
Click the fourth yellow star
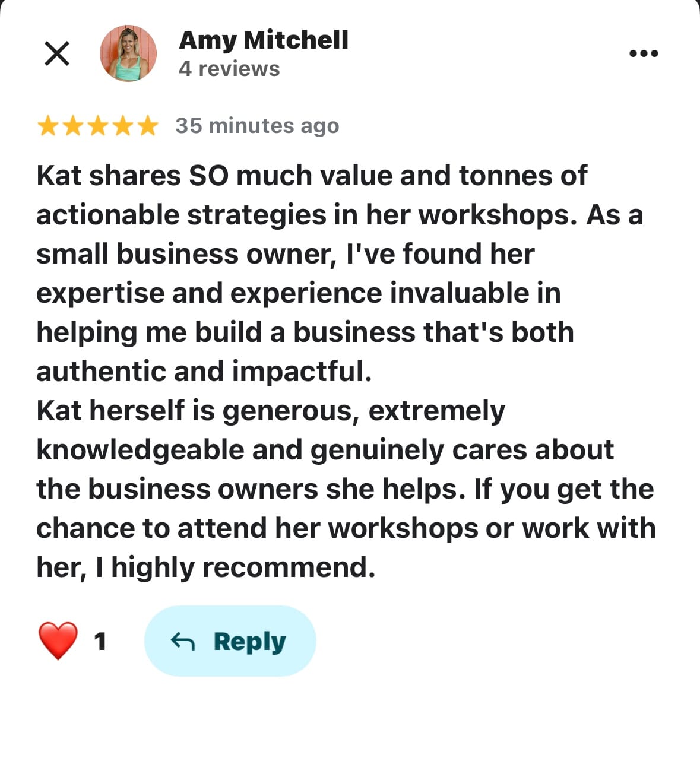pyautogui.click(x=122, y=126)
